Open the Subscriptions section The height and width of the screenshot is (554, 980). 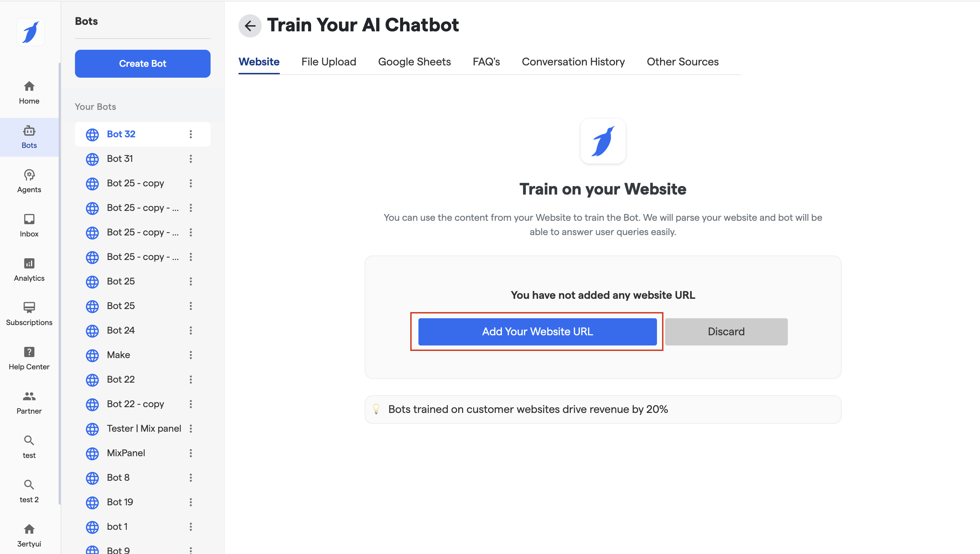[29, 314]
